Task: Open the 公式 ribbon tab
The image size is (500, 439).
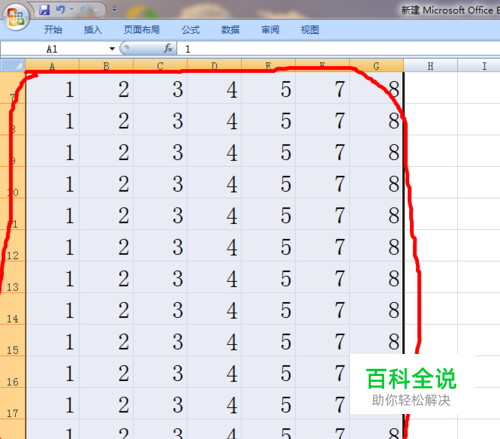Action: 191,30
